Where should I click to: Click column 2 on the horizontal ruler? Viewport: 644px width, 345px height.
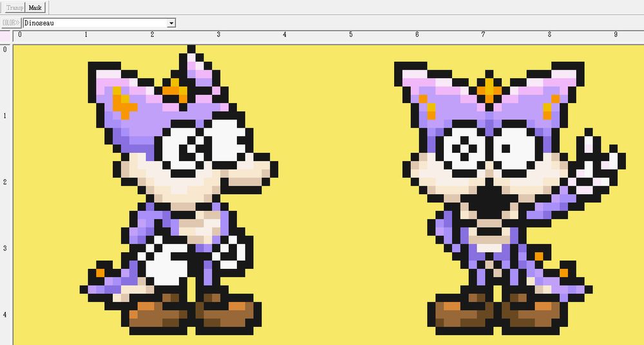[x=152, y=35]
